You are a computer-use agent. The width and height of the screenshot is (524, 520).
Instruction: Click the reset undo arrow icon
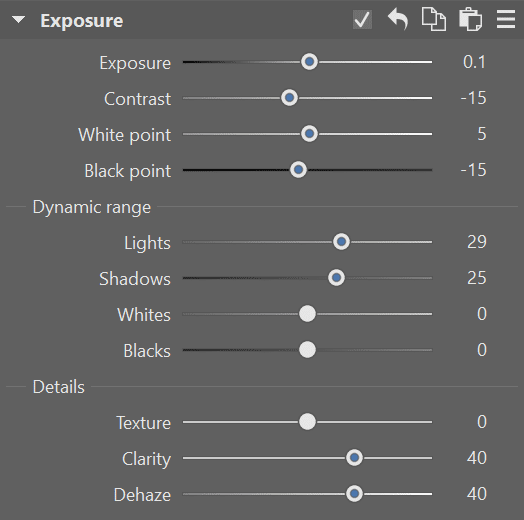pos(398,19)
